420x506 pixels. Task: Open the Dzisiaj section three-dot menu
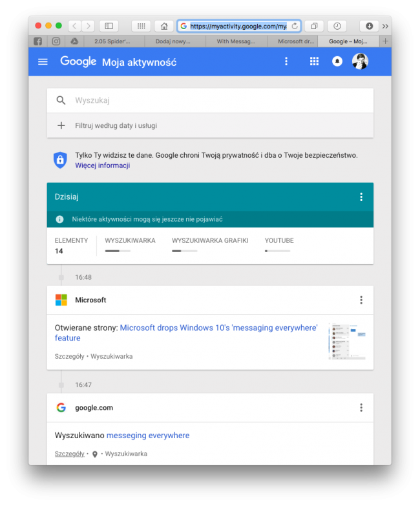pyautogui.click(x=361, y=197)
